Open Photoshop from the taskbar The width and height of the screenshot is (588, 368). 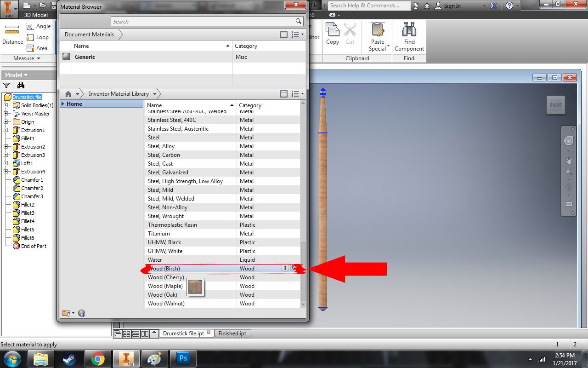(x=183, y=358)
